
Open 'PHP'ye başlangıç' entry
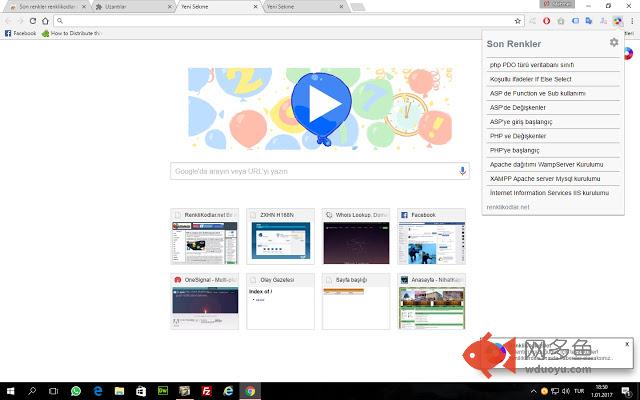click(553, 150)
